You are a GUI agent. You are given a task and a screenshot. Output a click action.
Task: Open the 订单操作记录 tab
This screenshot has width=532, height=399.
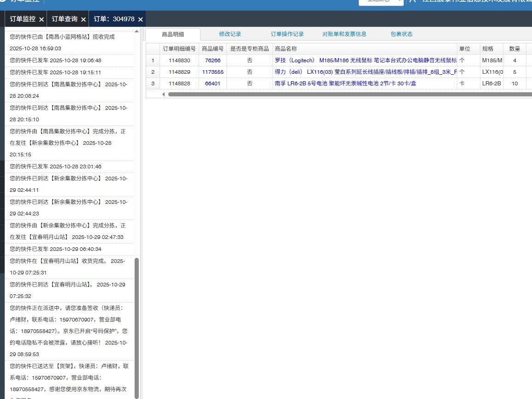[x=287, y=34]
